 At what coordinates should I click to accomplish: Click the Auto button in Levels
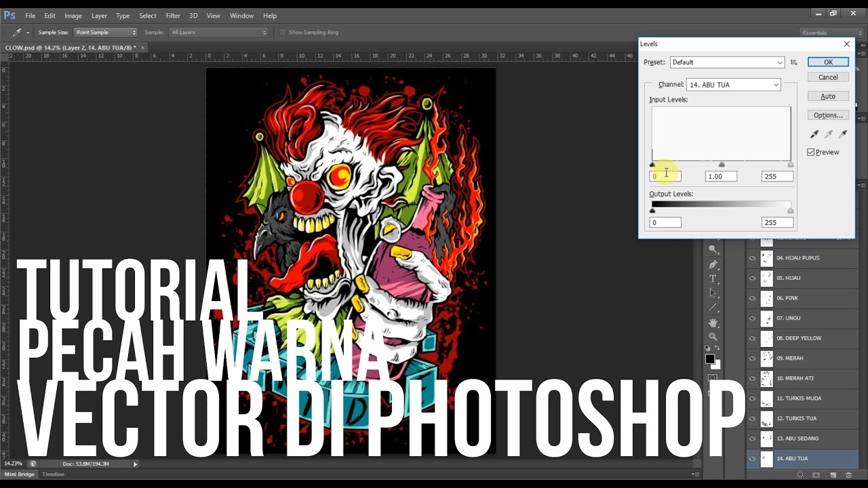click(x=828, y=96)
